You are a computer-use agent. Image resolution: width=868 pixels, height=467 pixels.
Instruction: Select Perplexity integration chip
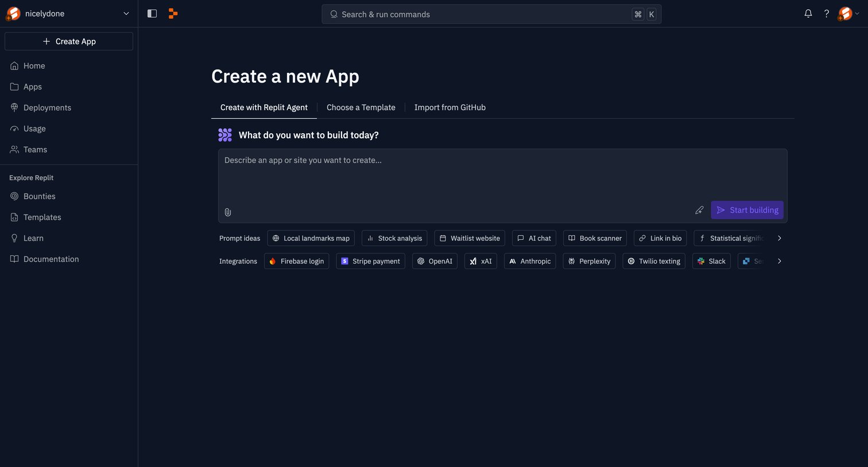click(589, 261)
